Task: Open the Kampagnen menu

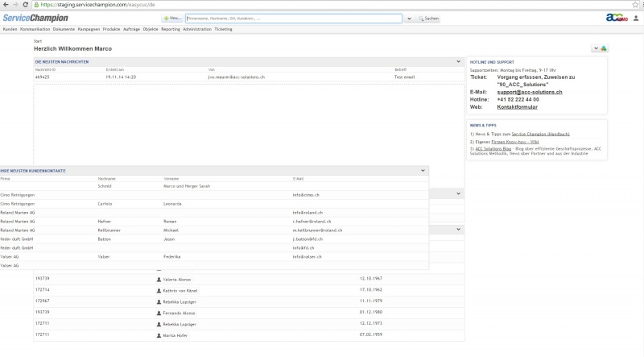Action: coord(89,29)
